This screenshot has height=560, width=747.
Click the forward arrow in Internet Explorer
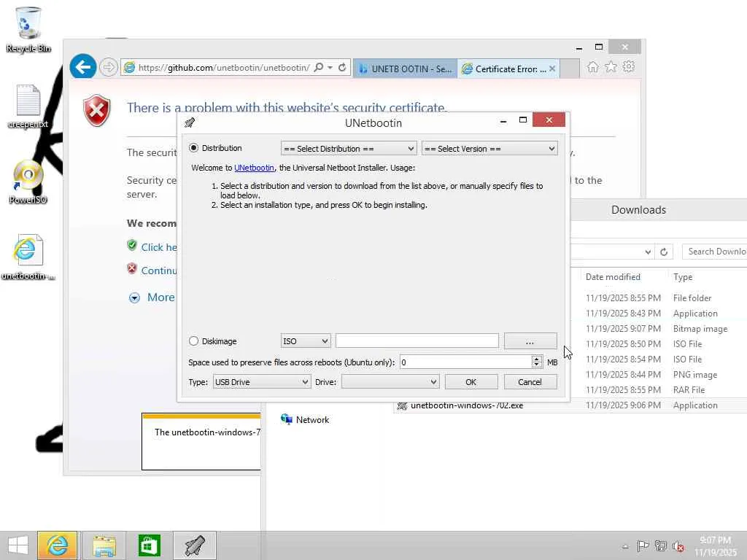109,67
